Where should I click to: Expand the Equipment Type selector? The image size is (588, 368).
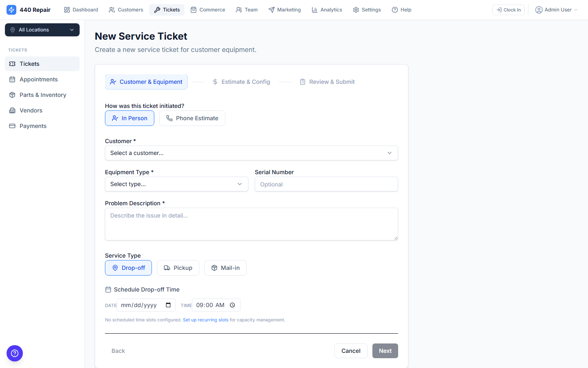pos(176,184)
